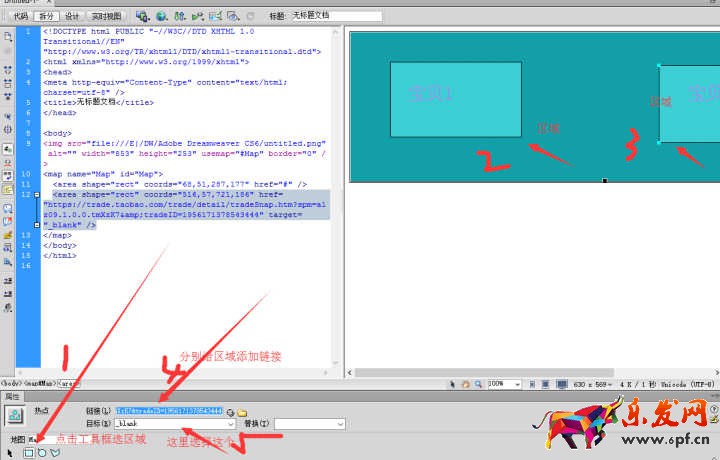
Task: Click the point-to-file target icon
Action: (x=230, y=412)
